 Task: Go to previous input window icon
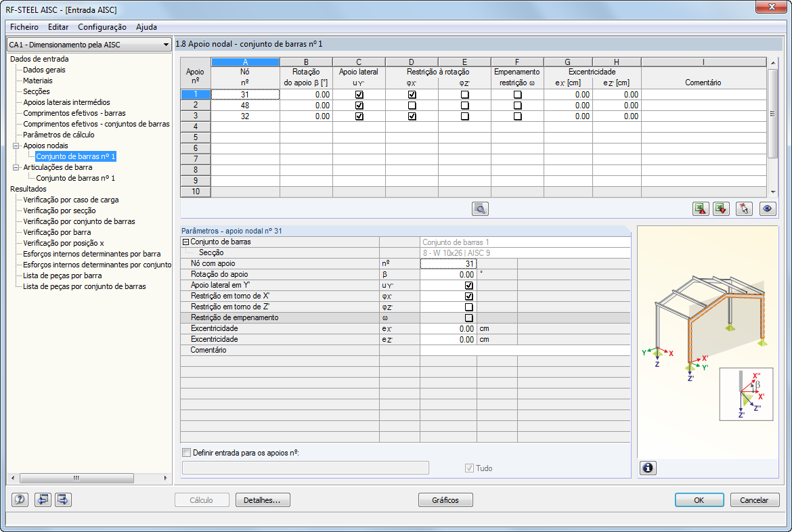point(43,500)
